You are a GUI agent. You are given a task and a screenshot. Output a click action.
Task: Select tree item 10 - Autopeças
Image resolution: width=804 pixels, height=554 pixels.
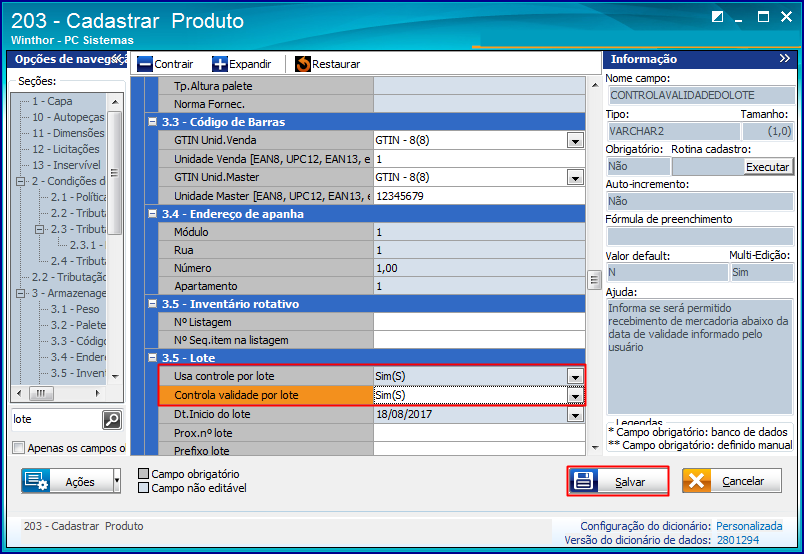68,117
